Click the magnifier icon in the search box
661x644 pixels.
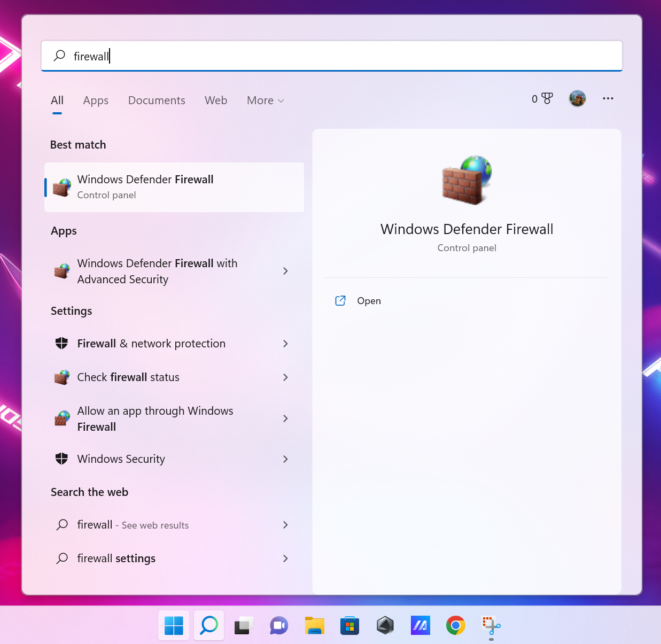click(59, 56)
